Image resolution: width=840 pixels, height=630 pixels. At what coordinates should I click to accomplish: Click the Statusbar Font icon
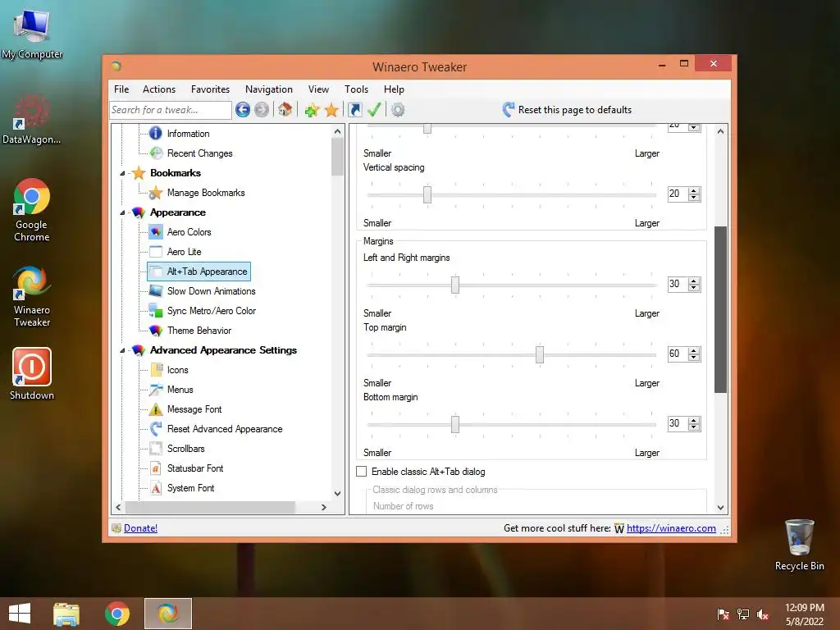(x=155, y=468)
